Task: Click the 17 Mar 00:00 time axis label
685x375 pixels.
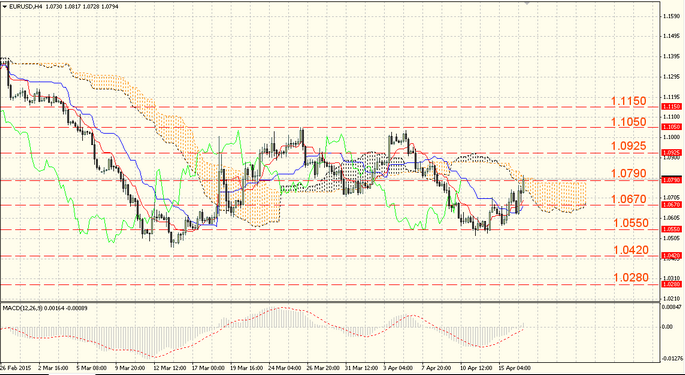Action: [208, 368]
